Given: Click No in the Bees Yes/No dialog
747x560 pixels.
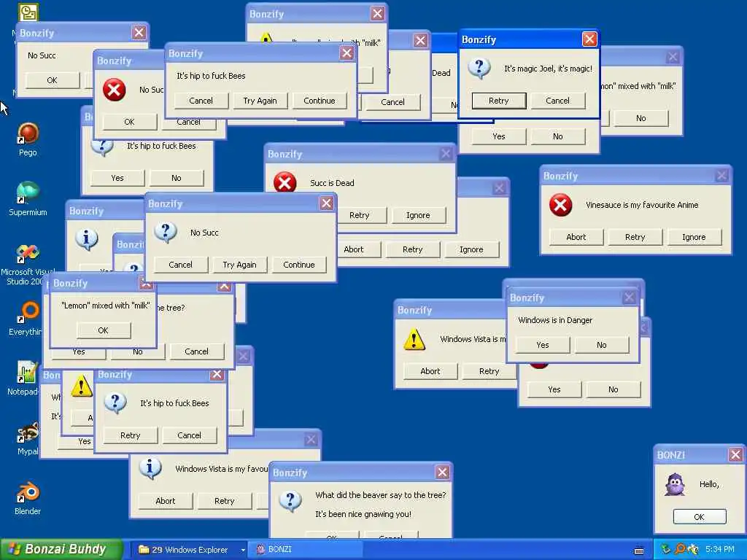Looking at the screenshot, I should (x=177, y=178).
